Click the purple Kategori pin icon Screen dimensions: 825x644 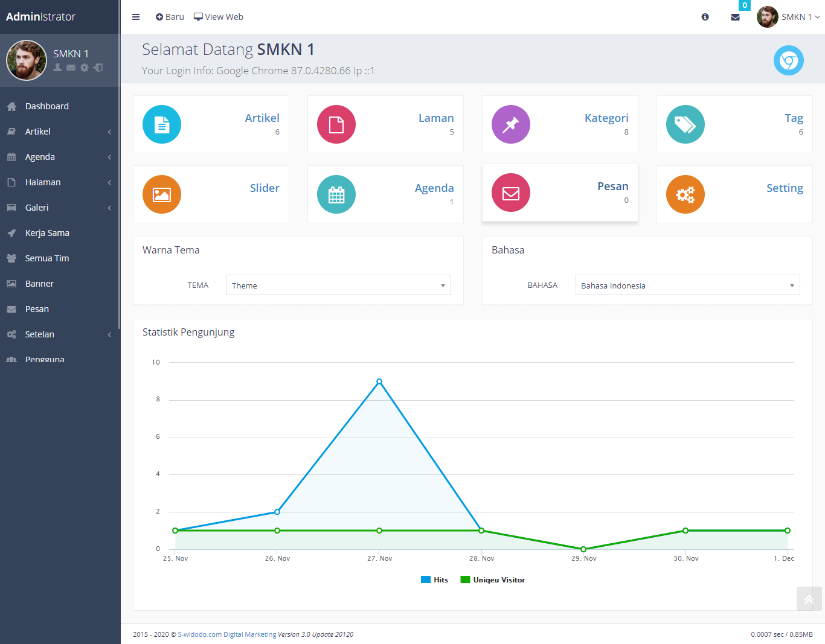click(x=511, y=124)
